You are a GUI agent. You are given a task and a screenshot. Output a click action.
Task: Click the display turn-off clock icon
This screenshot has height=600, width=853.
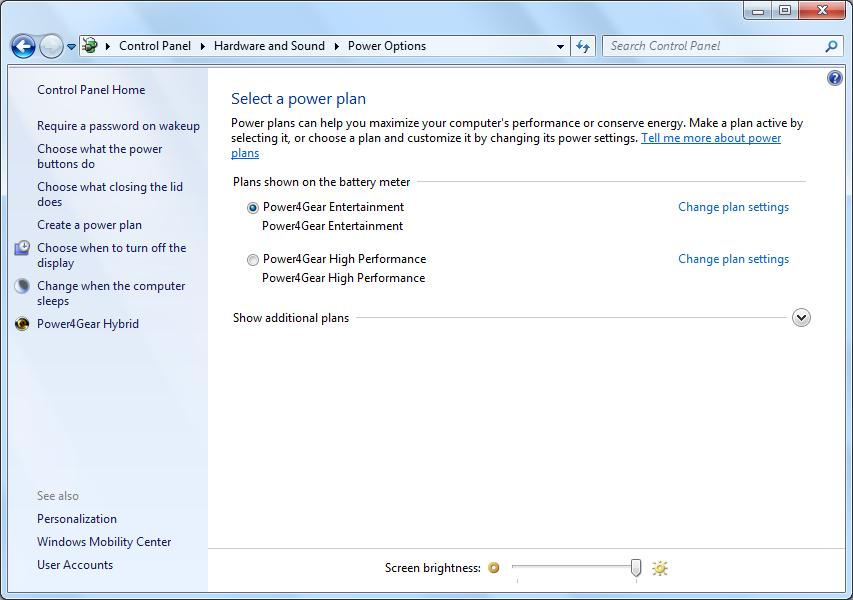22,248
